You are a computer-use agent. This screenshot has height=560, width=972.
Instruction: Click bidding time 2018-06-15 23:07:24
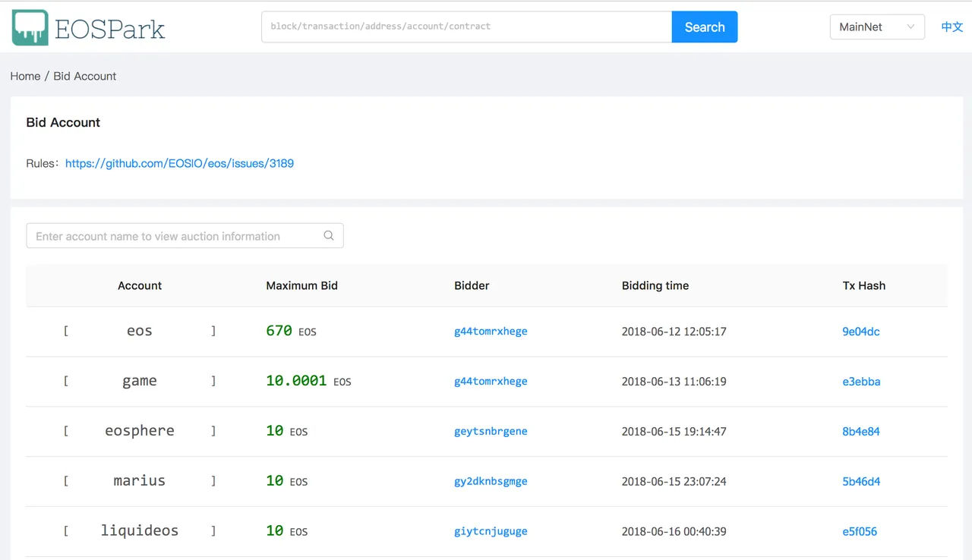(674, 482)
